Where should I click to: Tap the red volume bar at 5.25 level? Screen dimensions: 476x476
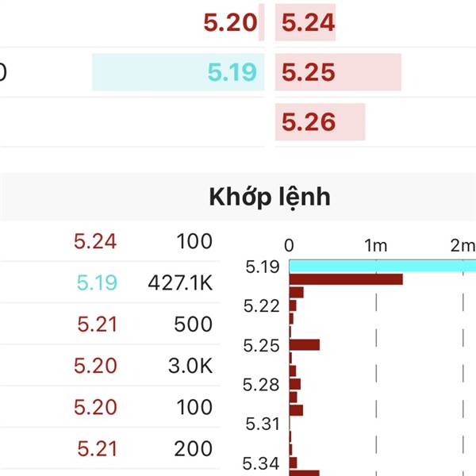tap(304, 345)
